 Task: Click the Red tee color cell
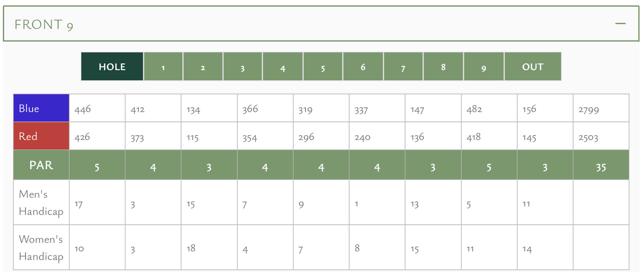click(x=41, y=136)
